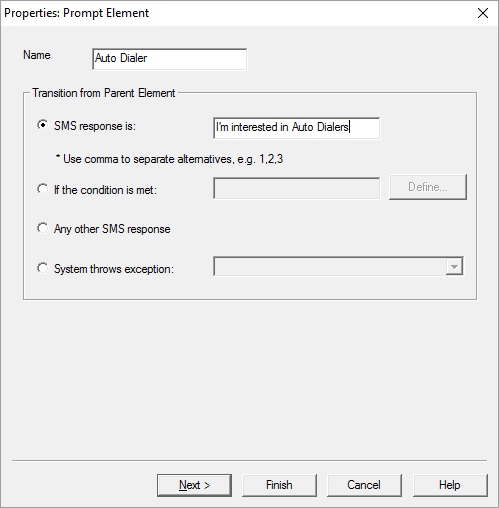Choose Any other SMS response option
The height and width of the screenshot is (508, 499).
click(42, 228)
